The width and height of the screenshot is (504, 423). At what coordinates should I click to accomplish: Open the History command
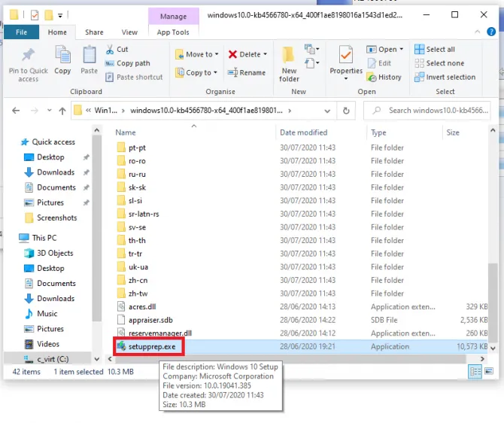tap(384, 77)
